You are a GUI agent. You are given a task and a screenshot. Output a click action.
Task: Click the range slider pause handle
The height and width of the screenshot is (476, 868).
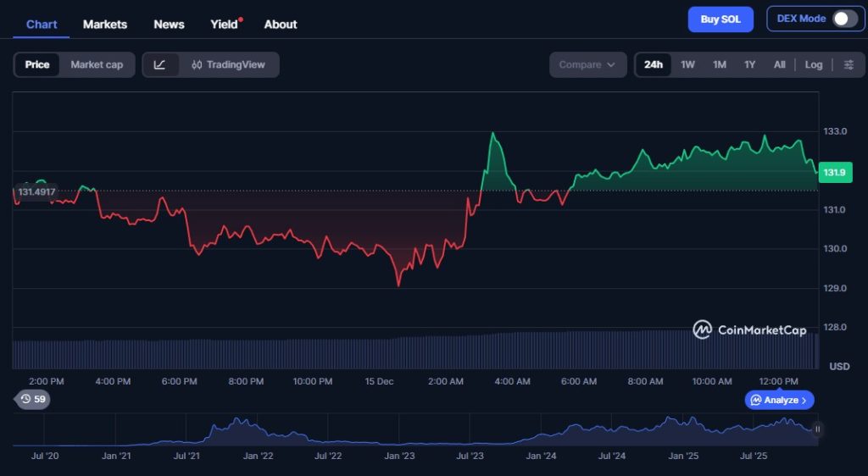[x=818, y=429]
